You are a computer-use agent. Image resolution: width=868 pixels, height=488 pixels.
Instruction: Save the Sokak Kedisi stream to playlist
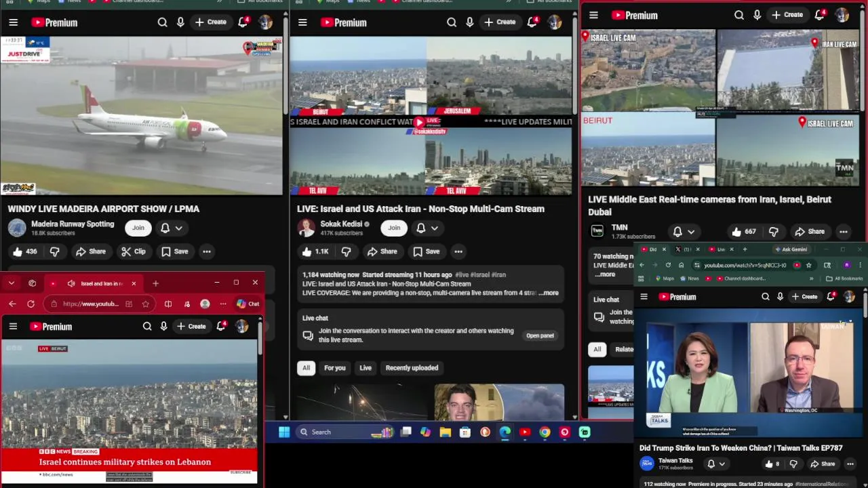426,251
